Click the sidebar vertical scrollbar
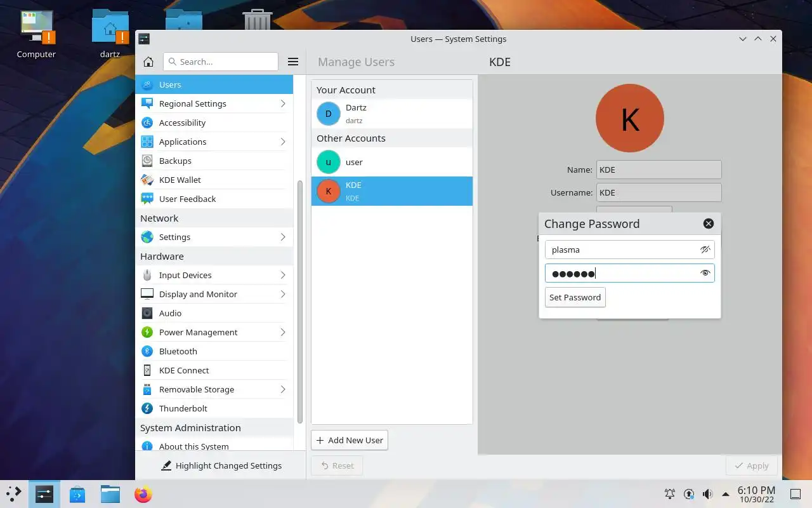 [x=299, y=302]
